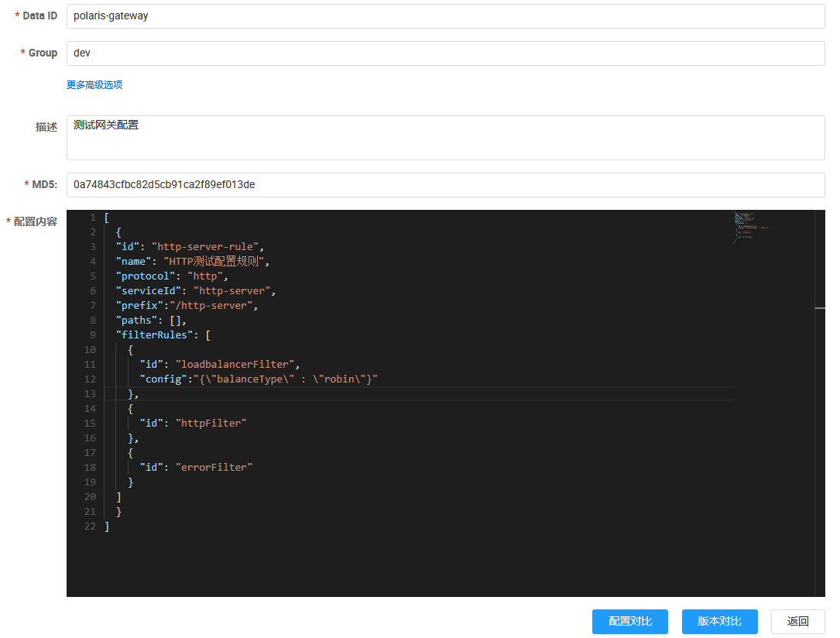This screenshot has height=638, width=840.
Task: Click line number 1 in editor gutter
Action: pyautogui.click(x=92, y=218)
